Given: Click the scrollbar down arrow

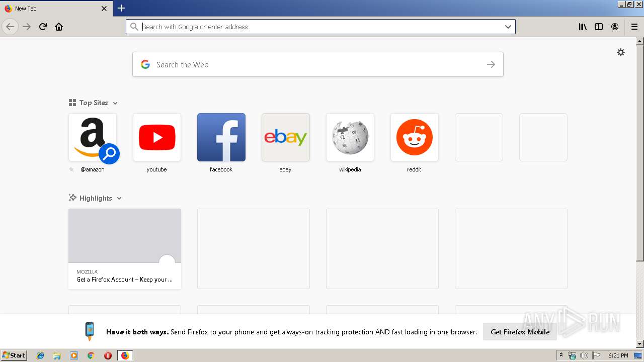Looking at the screenshot, I should [639, 344].
